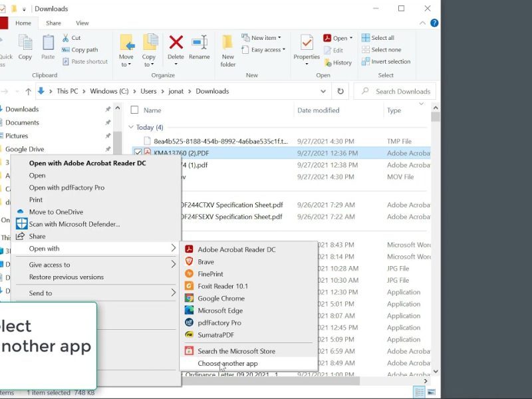Choose SumatraPDF from the submenu
Viewport: 532px width, 399px height.
coord(249,335)
